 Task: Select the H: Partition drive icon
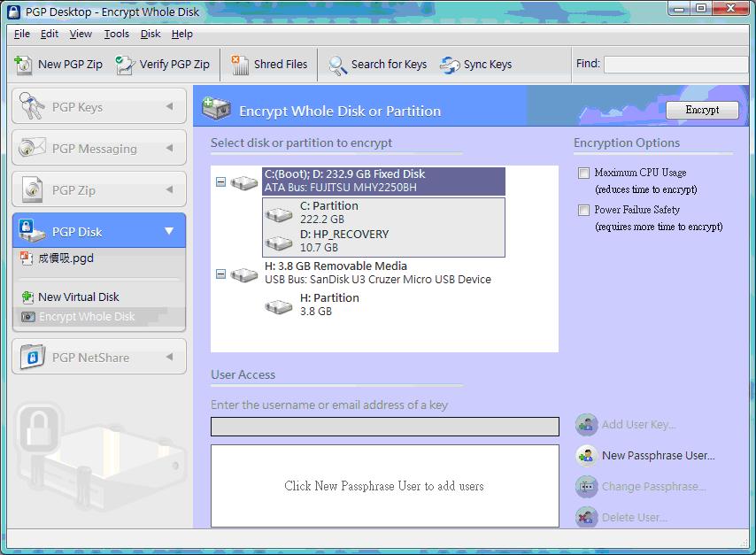[x=279, y=305]
